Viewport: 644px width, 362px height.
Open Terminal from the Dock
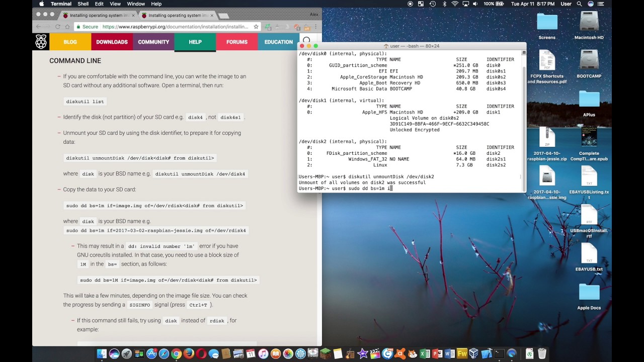[499, 353]
